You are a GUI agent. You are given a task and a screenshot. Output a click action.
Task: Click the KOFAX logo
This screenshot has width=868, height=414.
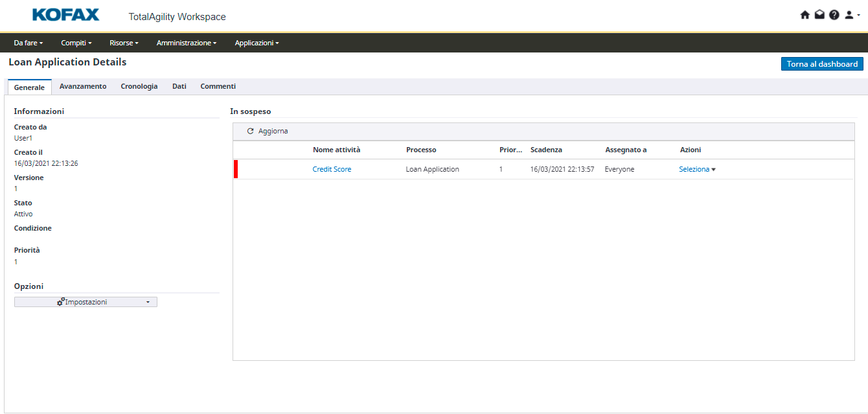coord(65,15)
